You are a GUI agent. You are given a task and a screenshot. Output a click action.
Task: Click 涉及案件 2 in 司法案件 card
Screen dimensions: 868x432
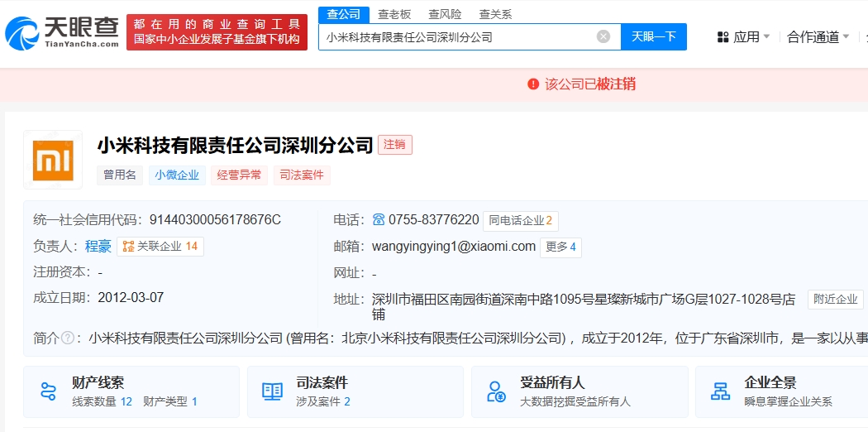click(323, 401)
